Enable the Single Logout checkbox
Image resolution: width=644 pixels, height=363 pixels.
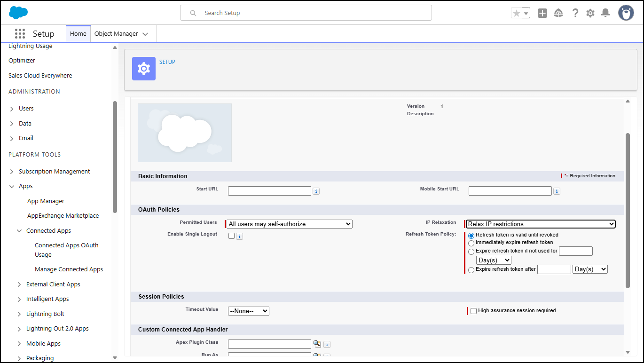(231, 236)
